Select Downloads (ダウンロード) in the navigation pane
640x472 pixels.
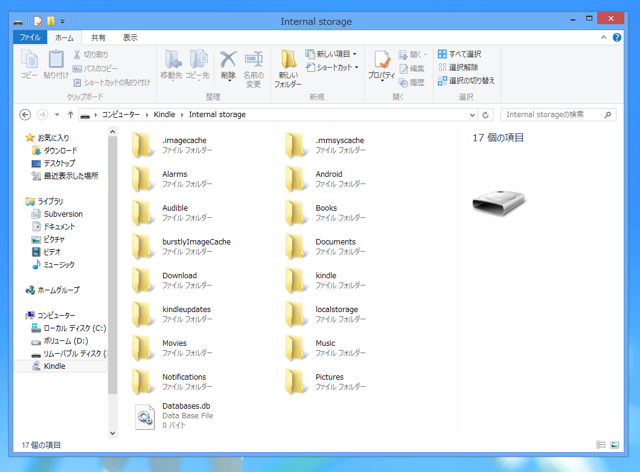click(54, 151)
